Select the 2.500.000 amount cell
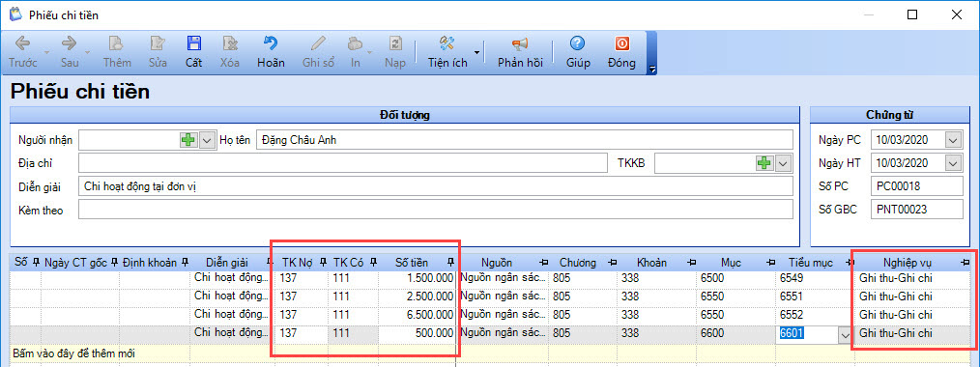Image resolution: width=980 pixels, height=367 pixels. (x=417, y=296)
